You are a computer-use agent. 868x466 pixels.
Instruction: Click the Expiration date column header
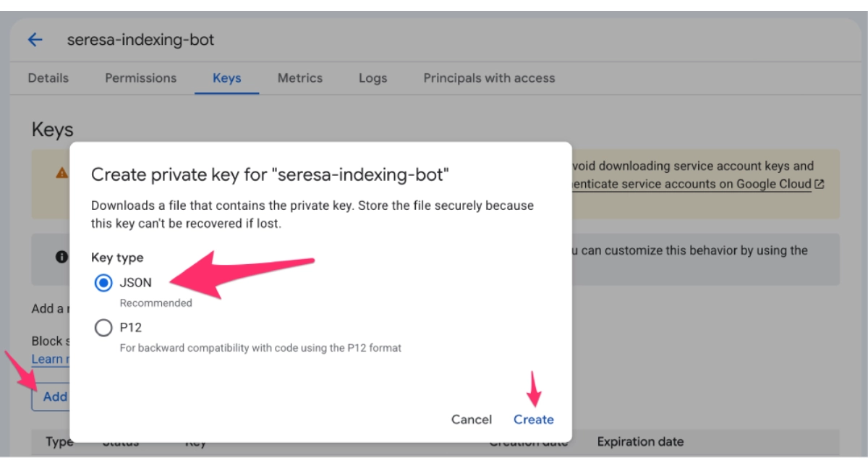point(640,441)
